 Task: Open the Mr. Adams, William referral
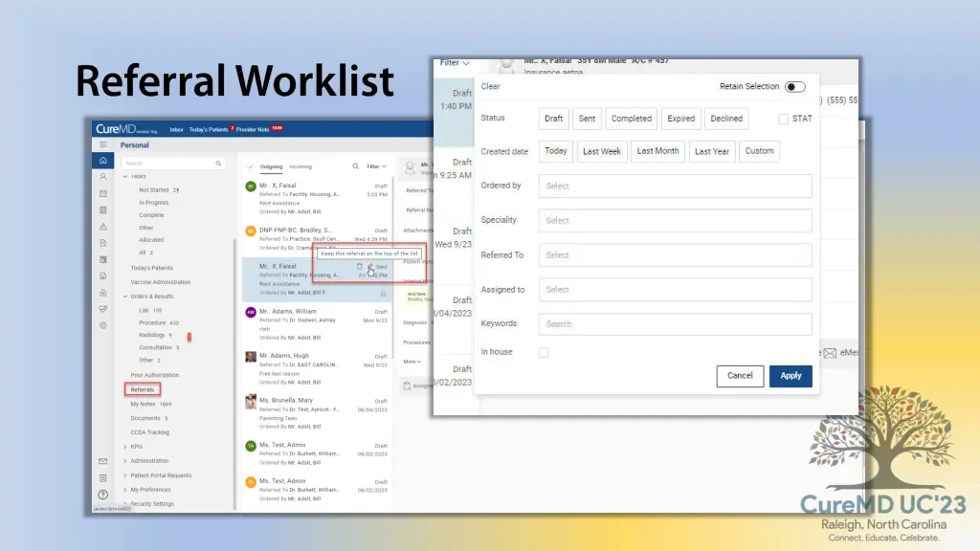tap(318, 324)
